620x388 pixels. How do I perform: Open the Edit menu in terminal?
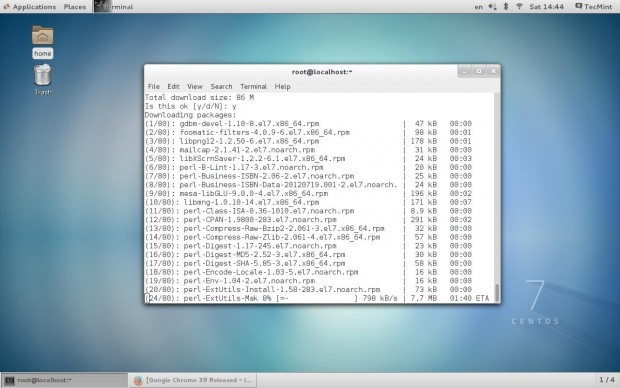[173, 87]
